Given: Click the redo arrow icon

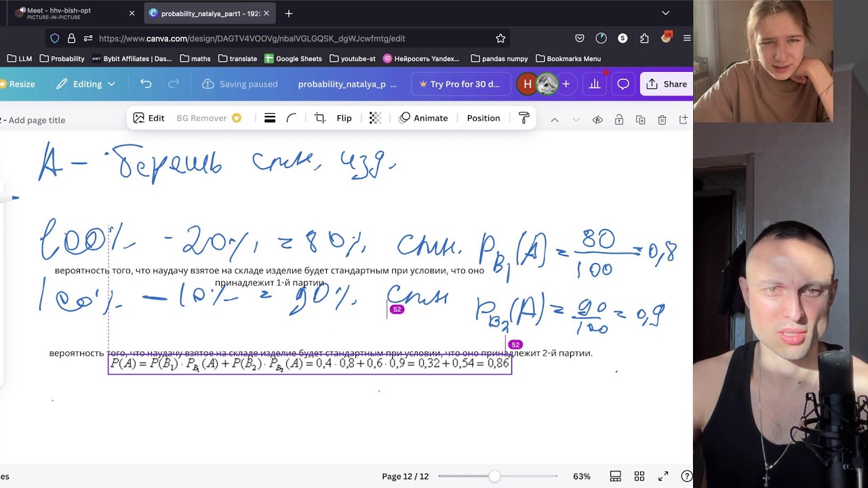Looking at the screenshot, I should (x=174, y=84).
